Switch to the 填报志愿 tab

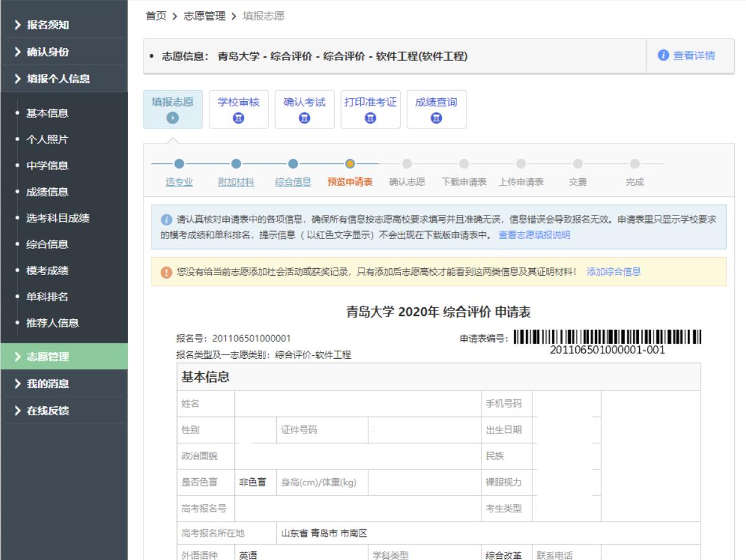(x=173, y=109)
